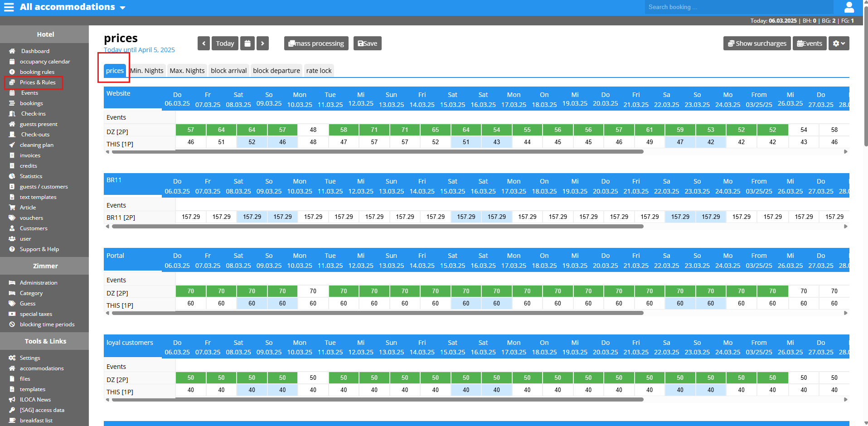Click the special taxes money icon
The height and width of the screenshot is (426, 868).
(x=12, y=314)
